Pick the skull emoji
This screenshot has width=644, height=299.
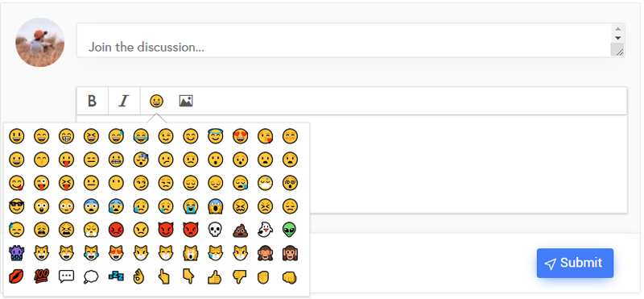click(x=215, y=230)
